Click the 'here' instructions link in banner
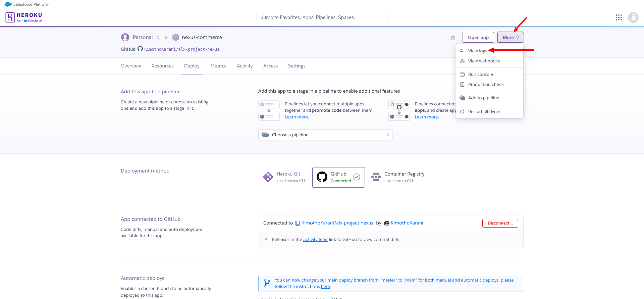The width and height of the screenshot is (644, 299). click(325, 287)
